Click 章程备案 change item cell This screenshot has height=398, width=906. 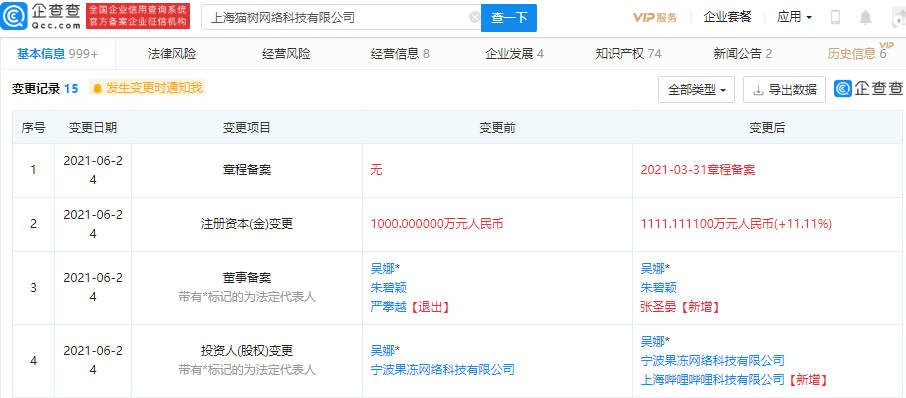(x=247, y=170)
